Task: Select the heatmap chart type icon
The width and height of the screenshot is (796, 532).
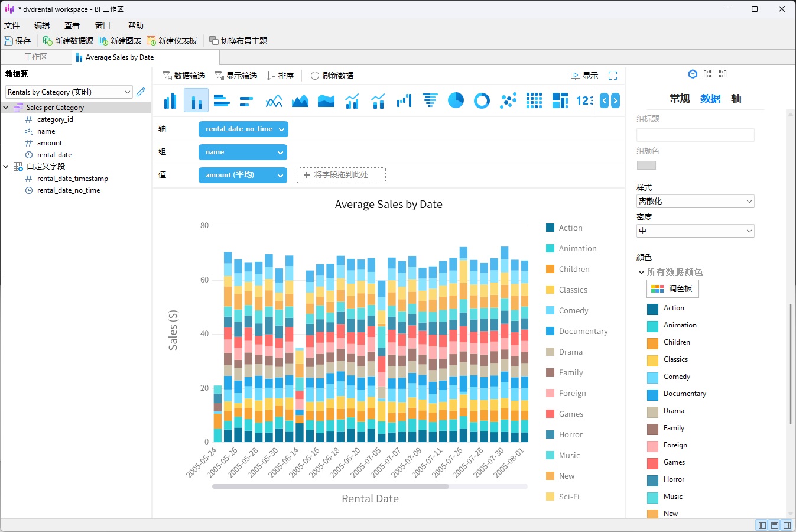Action: [534, 100]
